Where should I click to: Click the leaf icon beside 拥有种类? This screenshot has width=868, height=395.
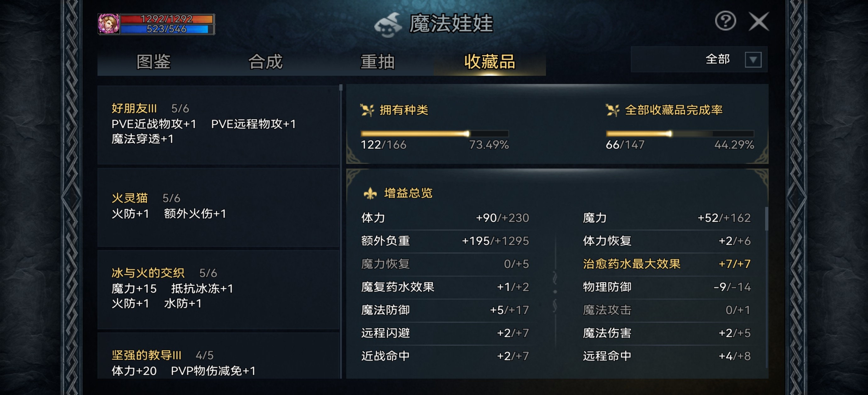coord(367,110)
